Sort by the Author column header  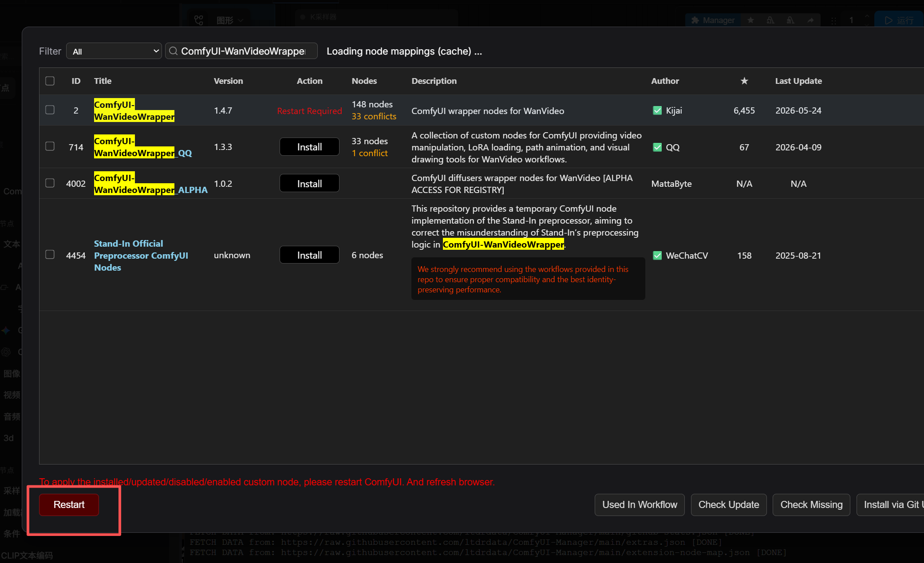click(x=665, y=81)
